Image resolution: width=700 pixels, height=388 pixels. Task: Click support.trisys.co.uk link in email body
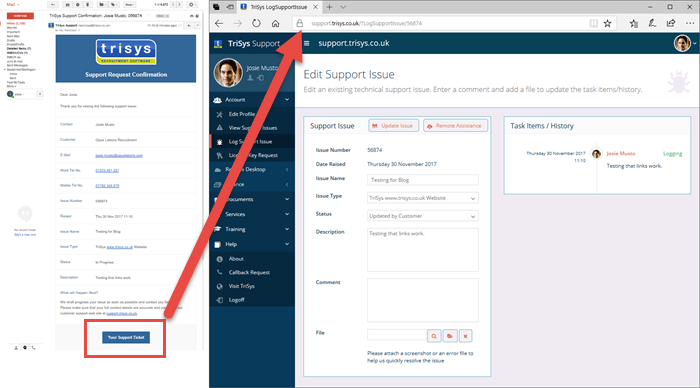click(x=122, y=313)
